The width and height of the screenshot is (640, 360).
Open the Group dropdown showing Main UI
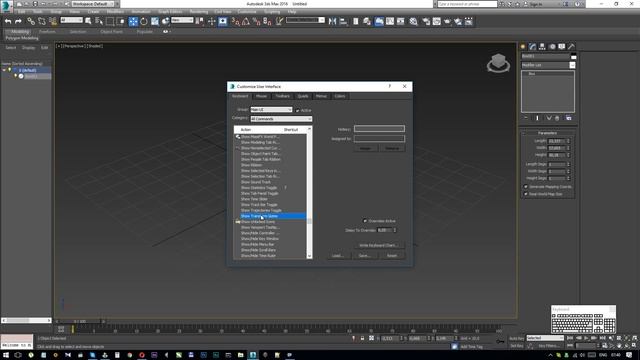tap(271, 109)
